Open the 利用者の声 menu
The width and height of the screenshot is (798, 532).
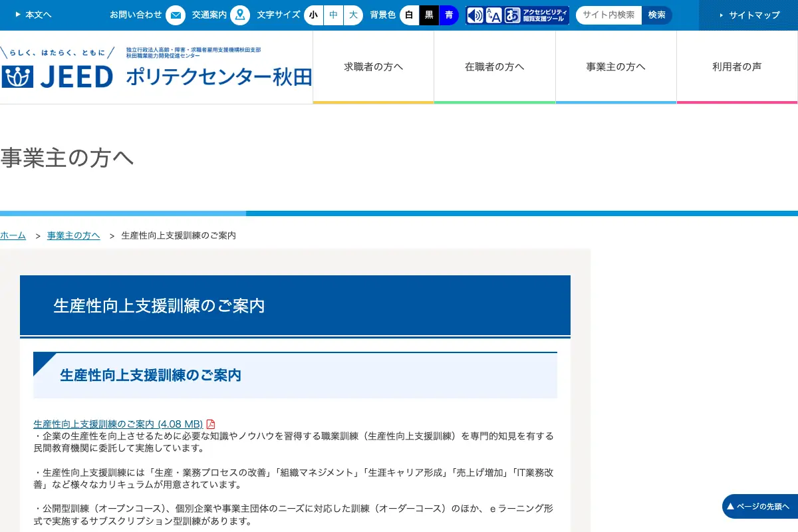[x=737, y=66]
